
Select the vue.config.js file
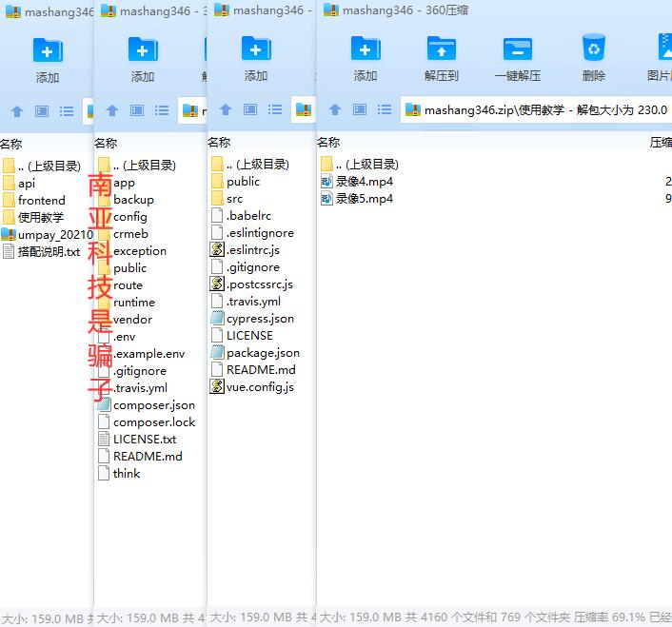point(260,387)
